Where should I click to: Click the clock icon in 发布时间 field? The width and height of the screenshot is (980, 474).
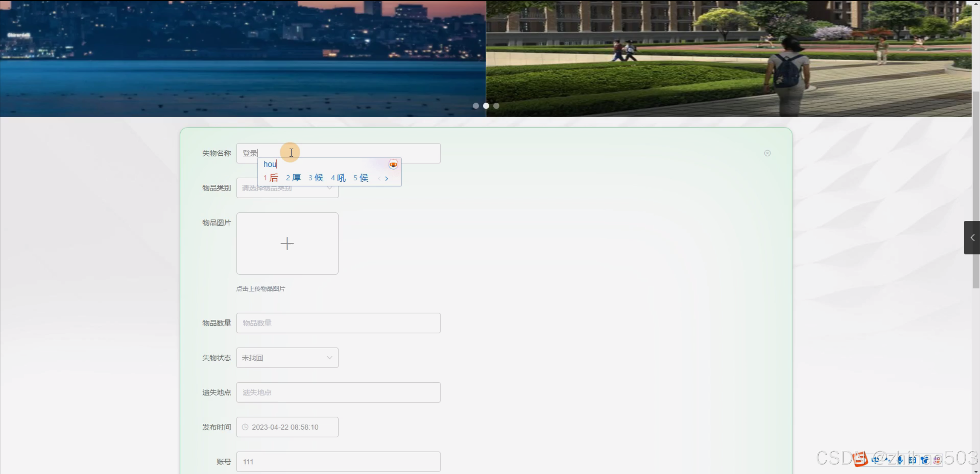(x=245, y=427)
